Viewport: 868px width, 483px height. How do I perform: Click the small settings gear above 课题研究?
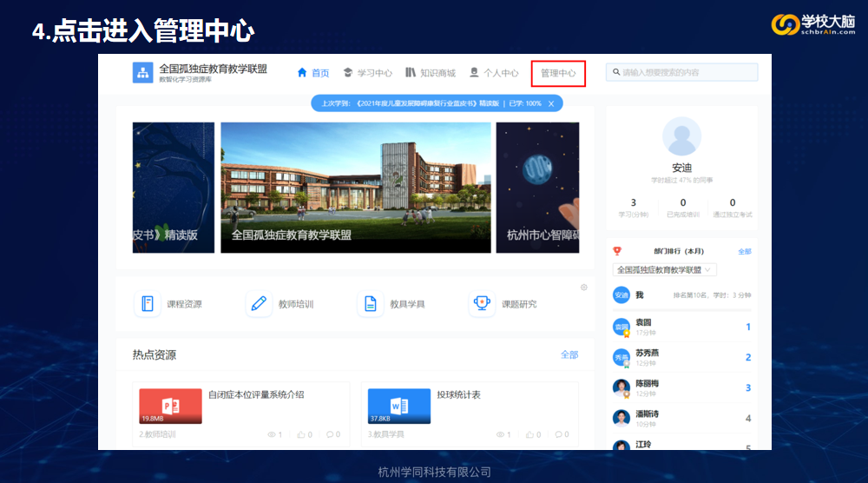(x=583, y=288)
